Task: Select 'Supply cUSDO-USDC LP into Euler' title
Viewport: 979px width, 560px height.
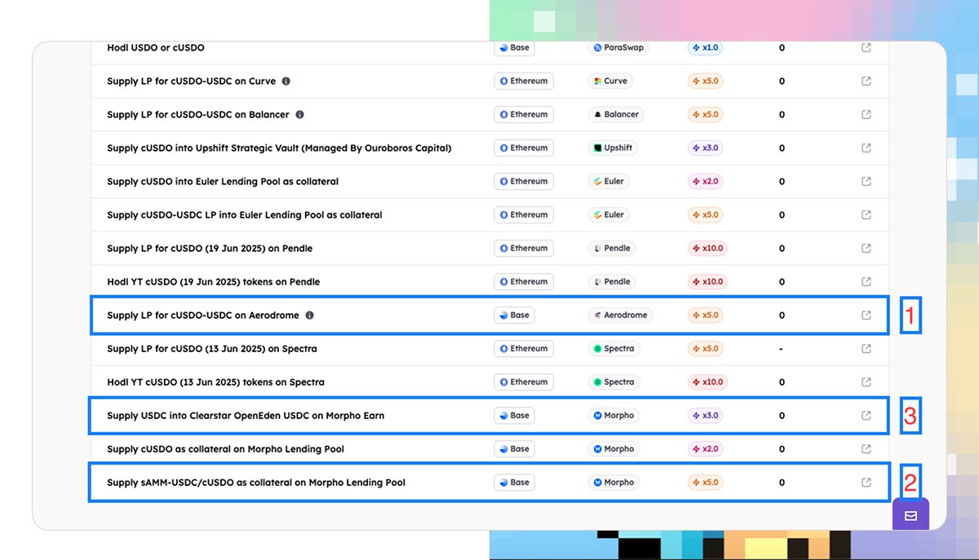Action: click(x=245, y=214)
